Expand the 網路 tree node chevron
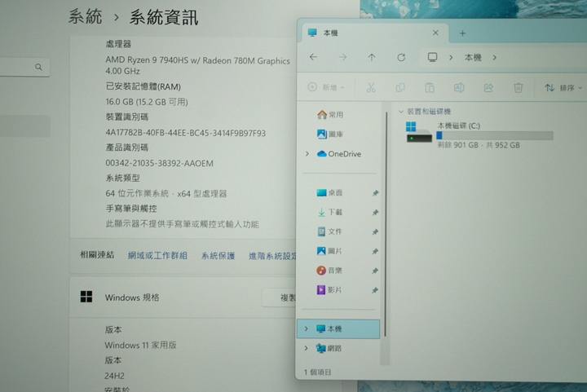The width and height of the screenshot is (587, 392). [x=307, y=348]
